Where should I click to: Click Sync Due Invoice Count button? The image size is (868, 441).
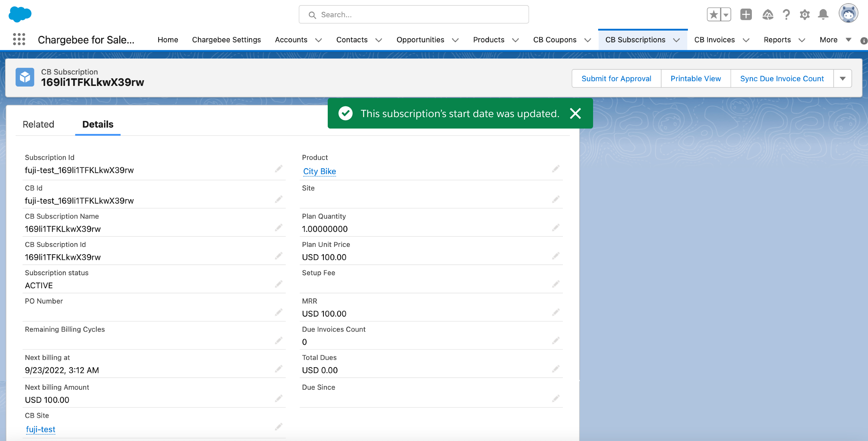(782, 79)
